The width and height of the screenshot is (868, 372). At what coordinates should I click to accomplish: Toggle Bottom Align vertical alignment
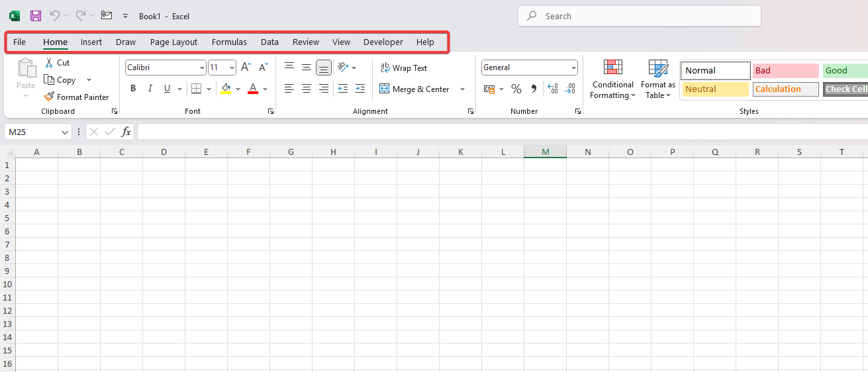pyautogui.click(x=324, y=68)
